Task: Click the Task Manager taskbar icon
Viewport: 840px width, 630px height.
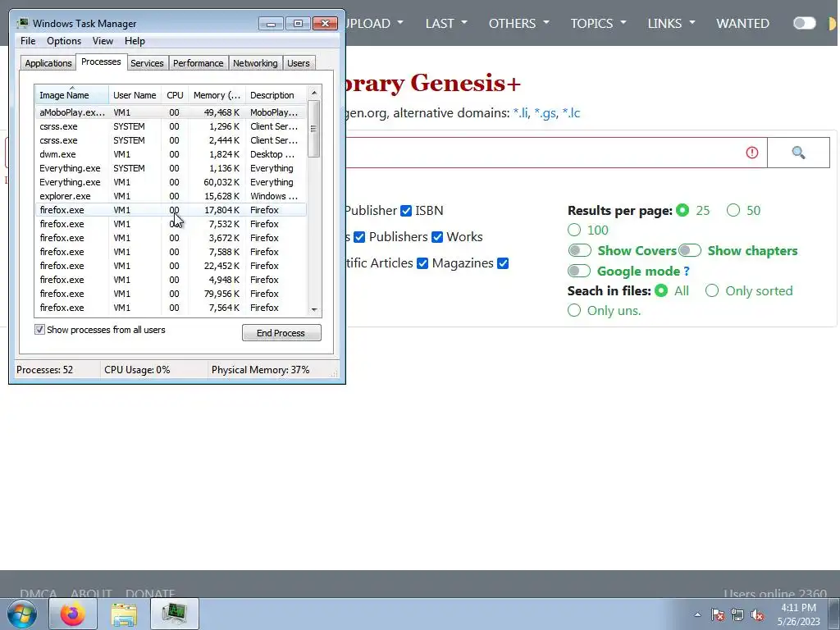Action: coord(175,614)
